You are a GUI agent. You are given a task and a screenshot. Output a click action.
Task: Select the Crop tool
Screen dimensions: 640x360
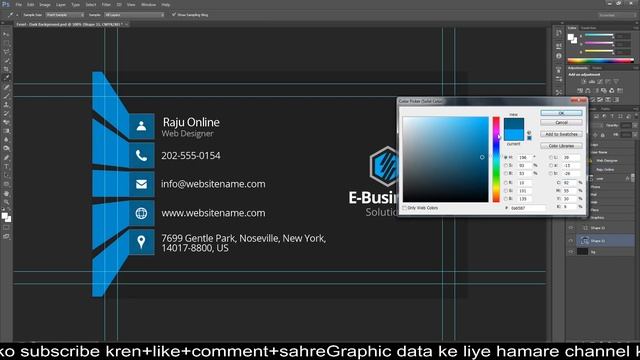pos(6,69)
